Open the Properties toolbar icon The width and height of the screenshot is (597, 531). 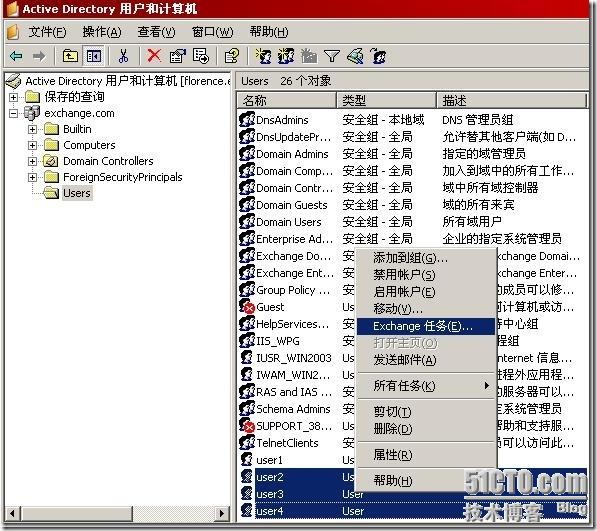click(x=177, y=56)
